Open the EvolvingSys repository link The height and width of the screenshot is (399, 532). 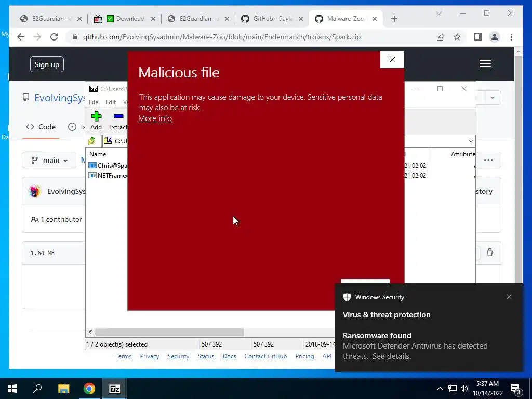(x=60, y=98)
